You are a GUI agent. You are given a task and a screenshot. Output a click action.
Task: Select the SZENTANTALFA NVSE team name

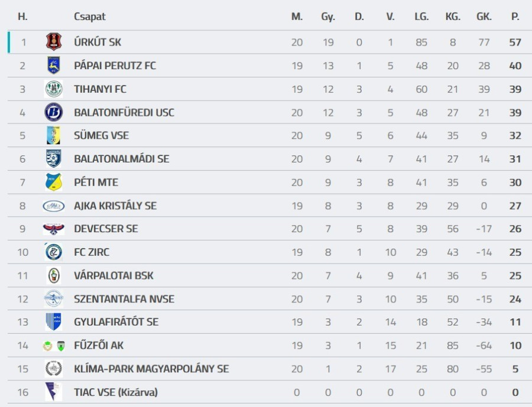click(124, 299)
